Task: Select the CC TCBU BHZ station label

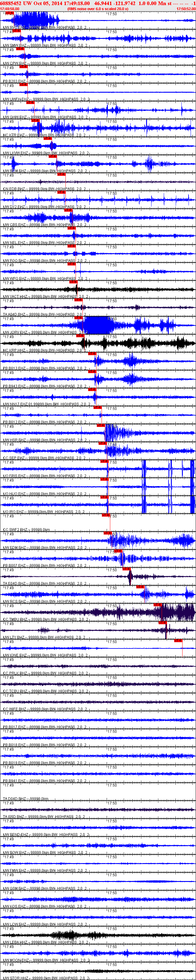Action: [x=45, y=691]
